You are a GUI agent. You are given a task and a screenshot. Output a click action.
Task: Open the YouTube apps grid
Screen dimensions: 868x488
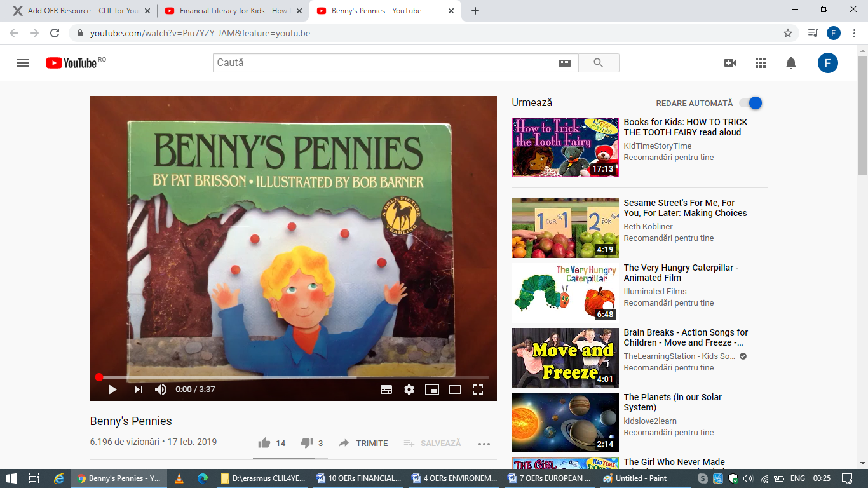click(761, 63)
